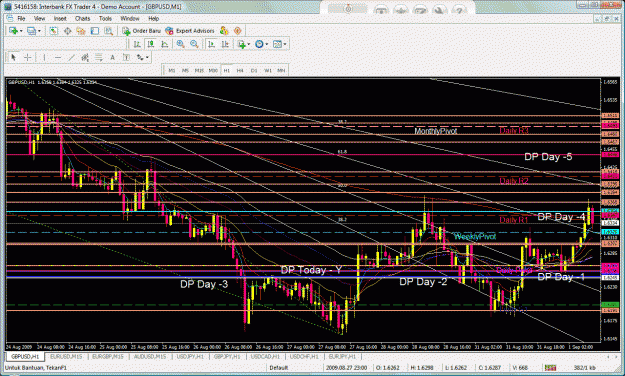This screenshot has height=376, width=625.
Task: Click the Templates icon
Action: [277, 44]
